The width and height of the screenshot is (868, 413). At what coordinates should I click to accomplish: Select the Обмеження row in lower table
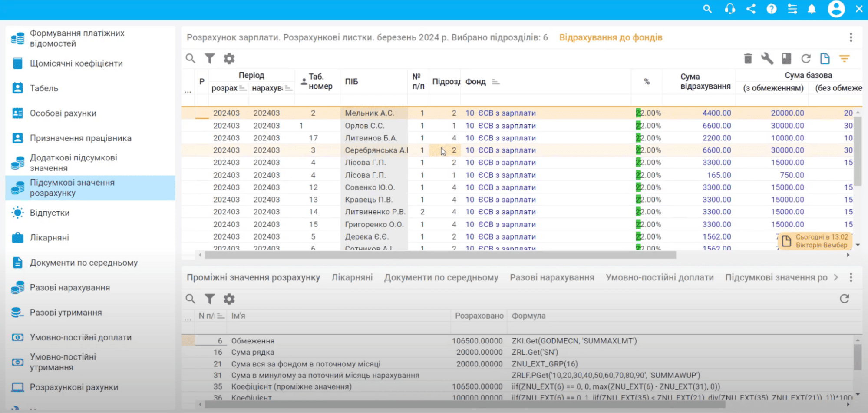point(518,341)
